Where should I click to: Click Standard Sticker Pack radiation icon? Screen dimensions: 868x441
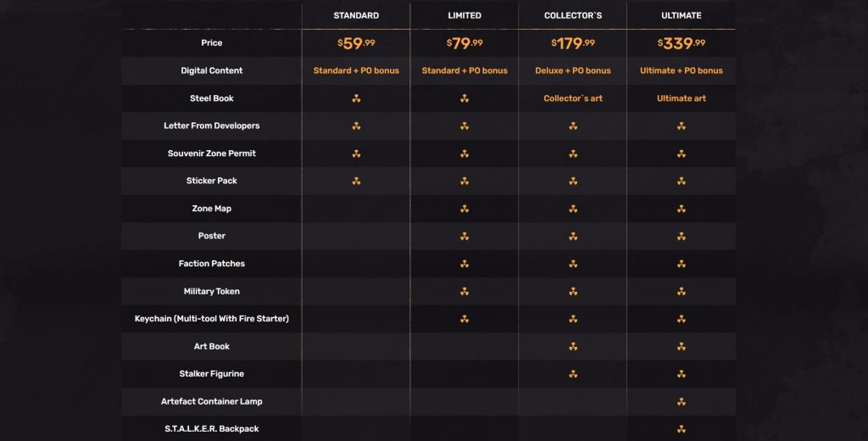click(x=356, y=181)
